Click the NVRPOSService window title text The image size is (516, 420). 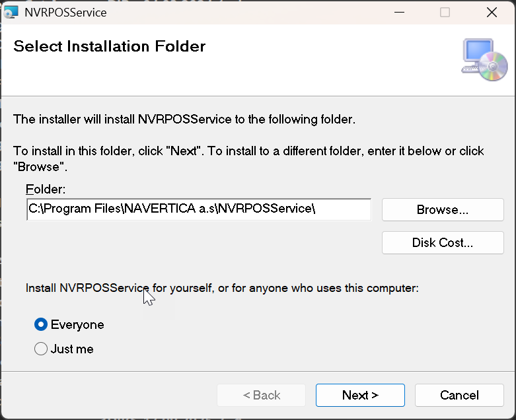(65, 12)
